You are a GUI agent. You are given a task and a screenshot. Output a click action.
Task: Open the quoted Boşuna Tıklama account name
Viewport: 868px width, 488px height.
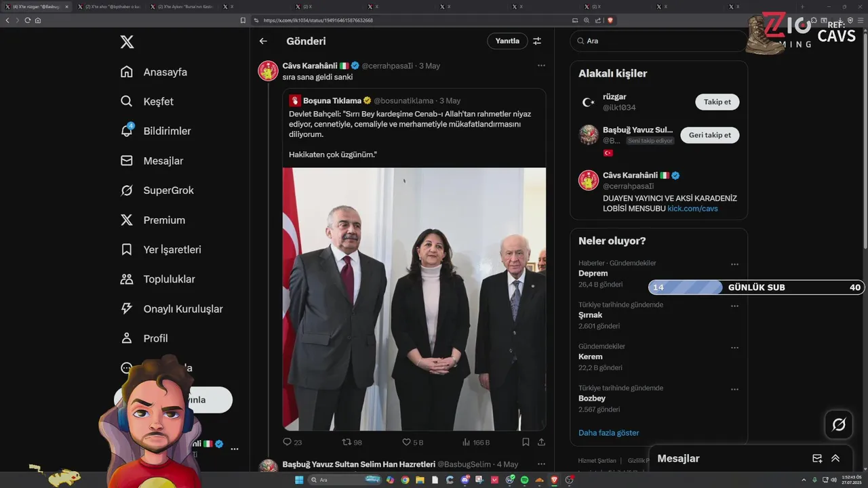pyautogui.click(x=332, y=100)
